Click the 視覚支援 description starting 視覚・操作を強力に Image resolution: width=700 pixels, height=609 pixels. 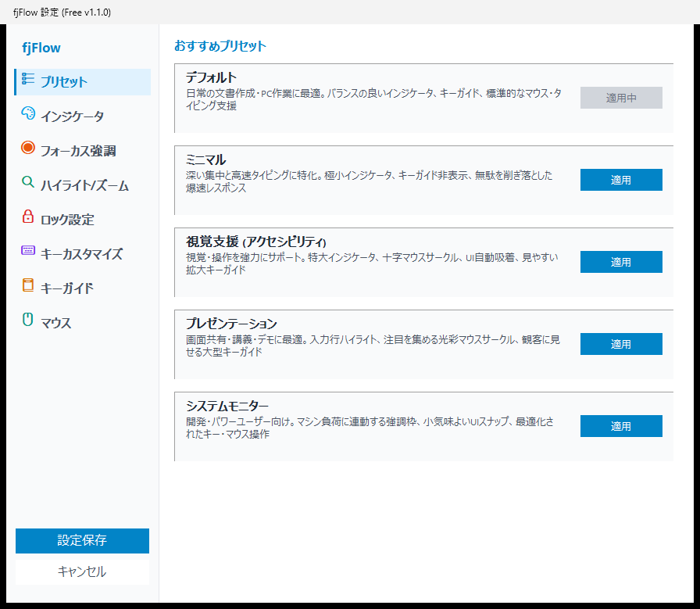click(x=372, y=263)
